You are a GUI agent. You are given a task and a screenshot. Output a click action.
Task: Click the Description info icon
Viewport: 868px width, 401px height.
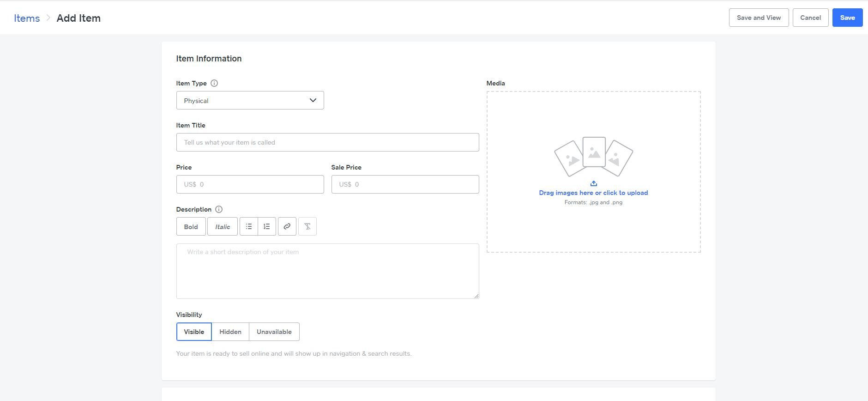[219, 209]
